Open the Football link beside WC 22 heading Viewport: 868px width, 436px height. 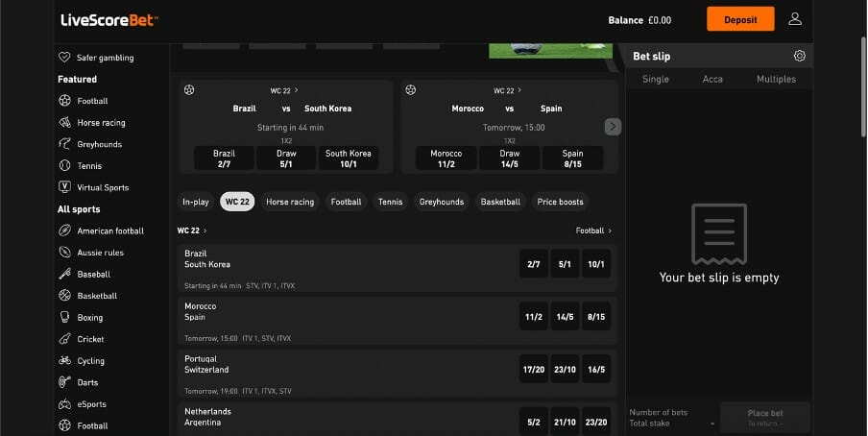pyautogui.click(x=593, y=230)
